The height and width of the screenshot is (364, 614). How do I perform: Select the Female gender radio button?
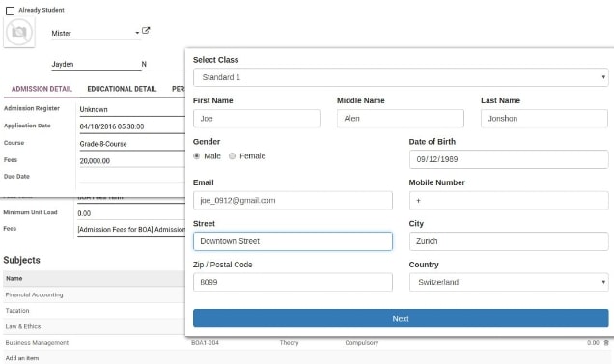pos(233,156)
